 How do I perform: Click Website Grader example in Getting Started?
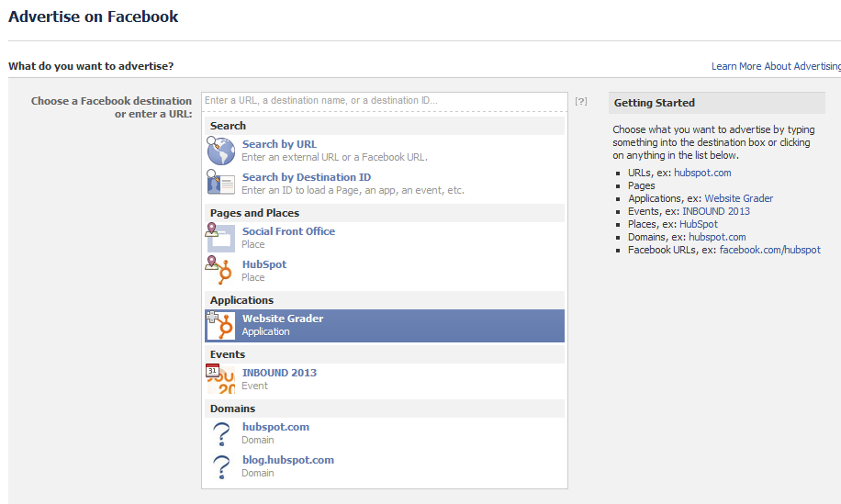coord(738,198)
